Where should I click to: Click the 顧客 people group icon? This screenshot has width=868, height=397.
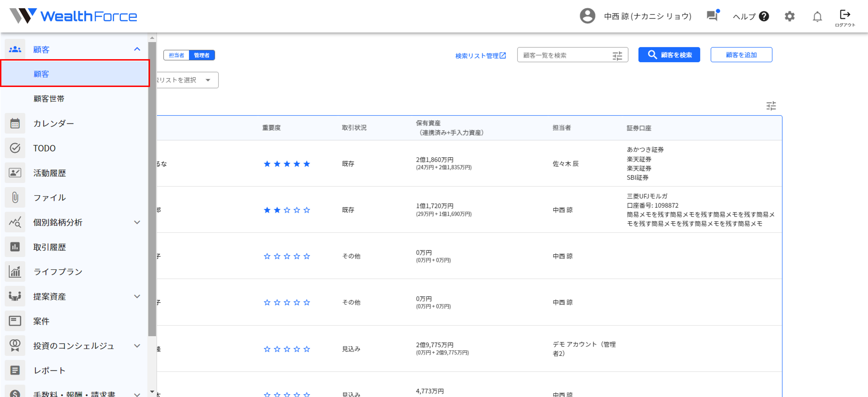[x=15, y=50]
